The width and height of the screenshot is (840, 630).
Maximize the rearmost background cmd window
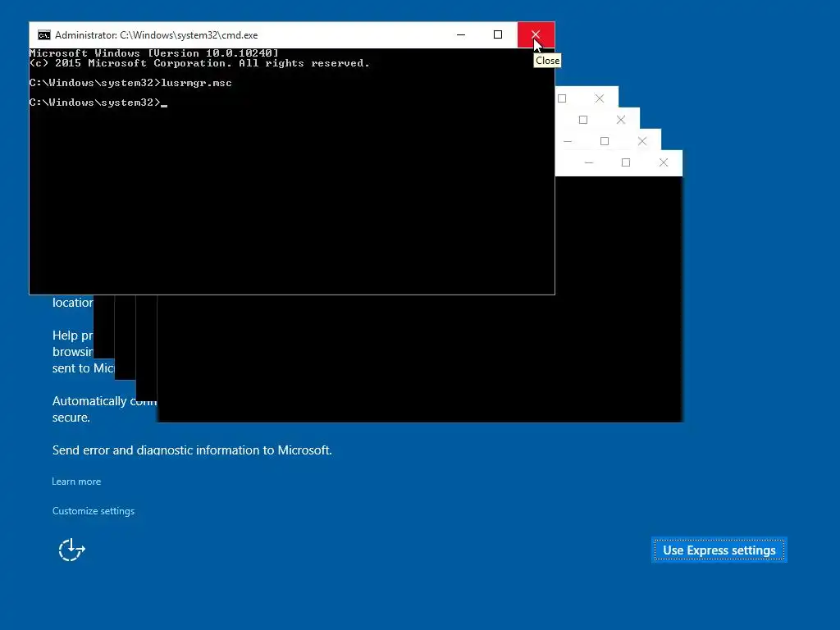562,98
